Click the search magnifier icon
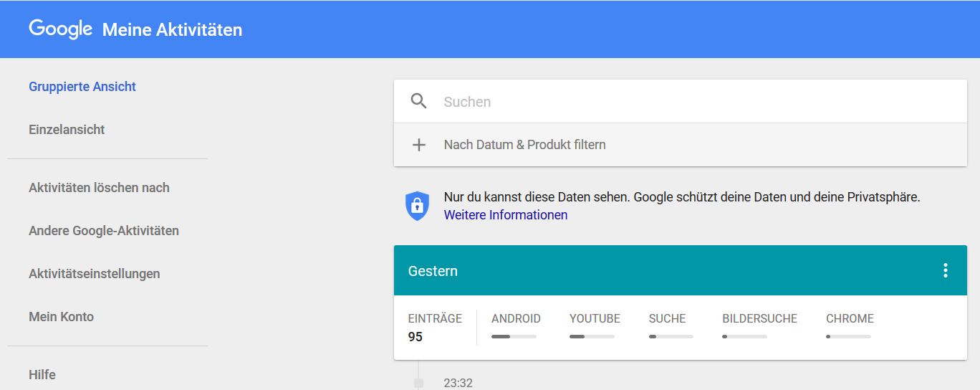This screenshot has width=980, height=390. [419, 101]
